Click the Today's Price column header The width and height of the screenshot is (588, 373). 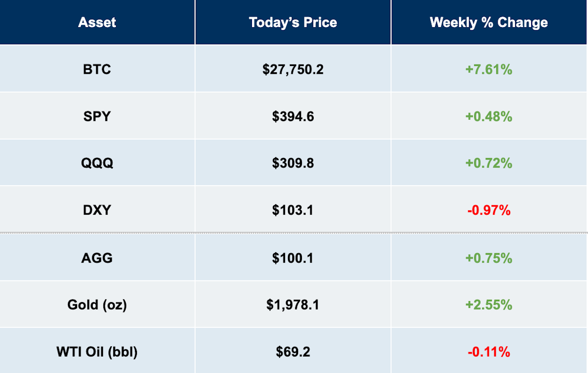click(x=293, y=22)
